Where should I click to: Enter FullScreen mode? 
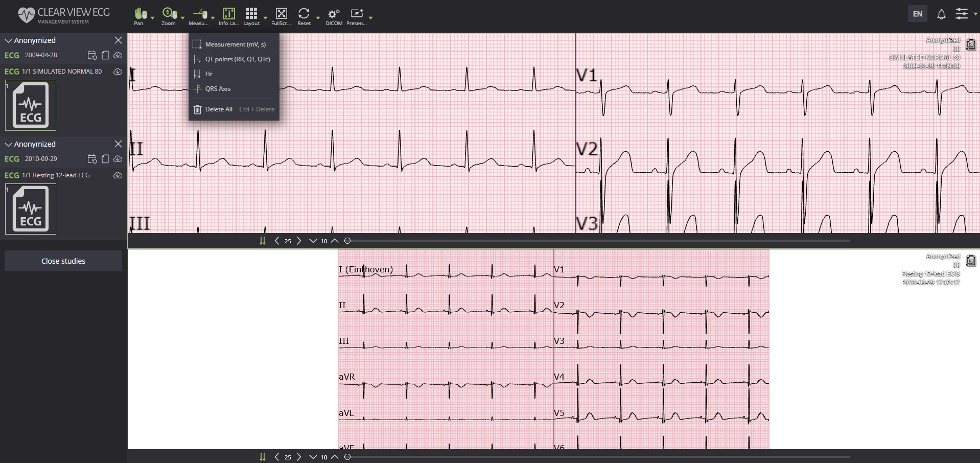click(x=281, y=14)
